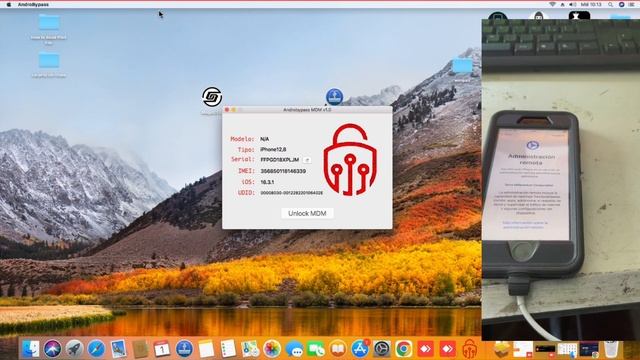
Task: Select the second folder below it on the desktop
Action: [49, 60]
